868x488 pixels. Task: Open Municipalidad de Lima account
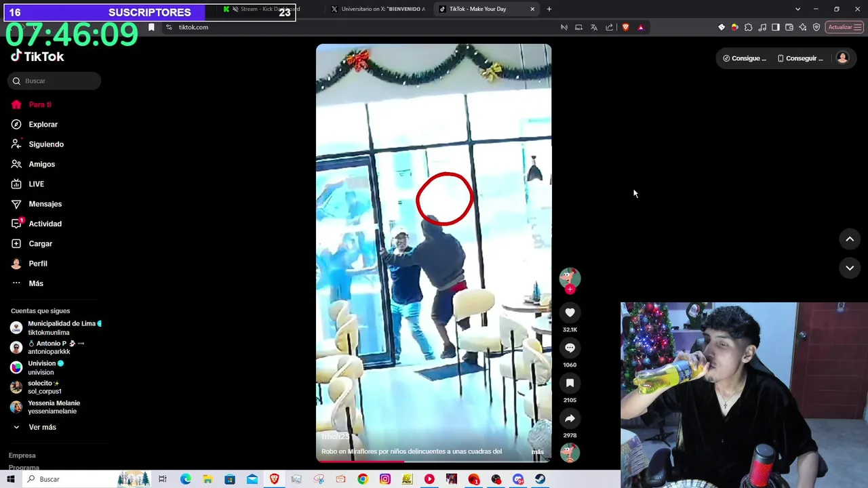coord(56,328)
